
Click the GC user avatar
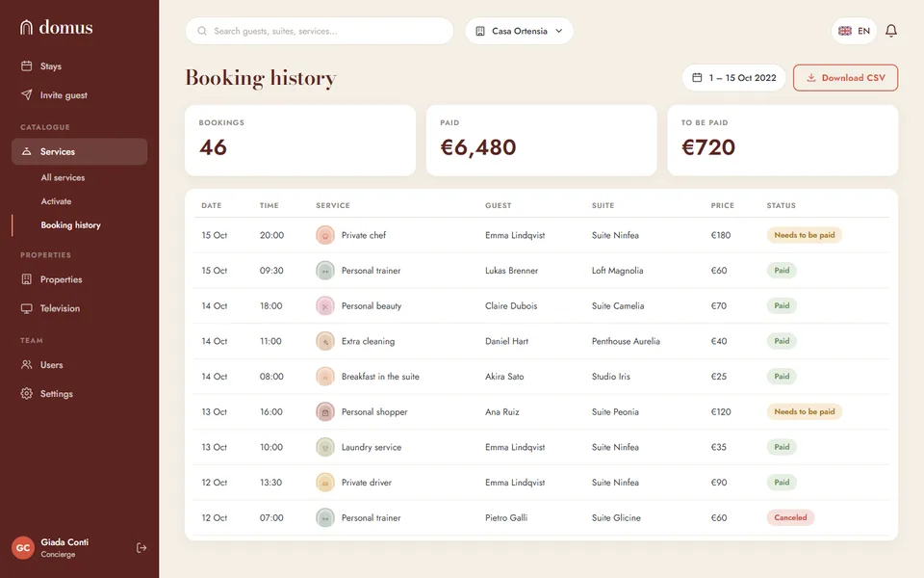point(23,548)
